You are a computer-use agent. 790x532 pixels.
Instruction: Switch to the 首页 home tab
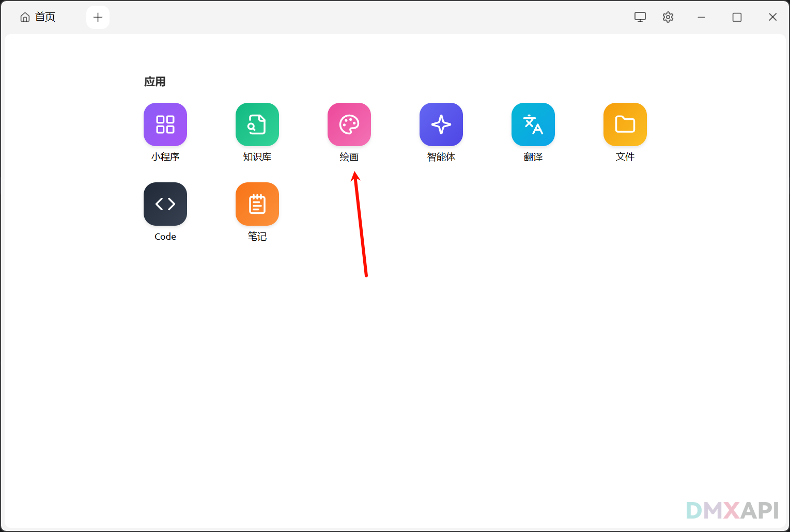(38, 17)
